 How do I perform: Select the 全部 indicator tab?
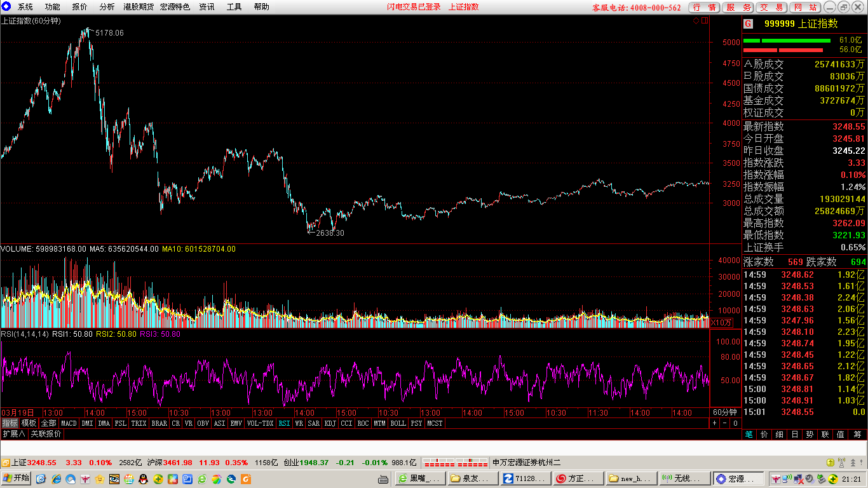49,423
